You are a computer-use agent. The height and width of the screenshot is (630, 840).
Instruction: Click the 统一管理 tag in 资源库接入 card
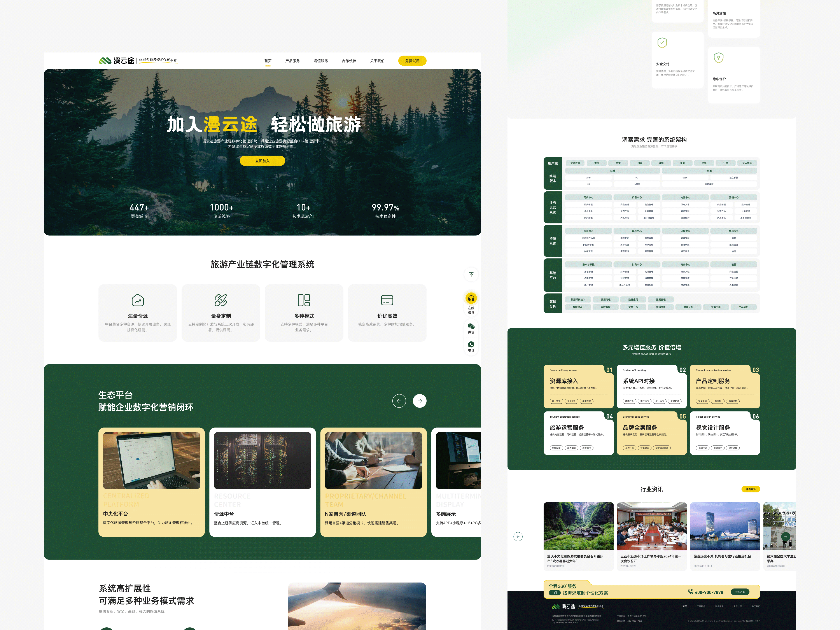pyautogui.click(x=556, y=401)
